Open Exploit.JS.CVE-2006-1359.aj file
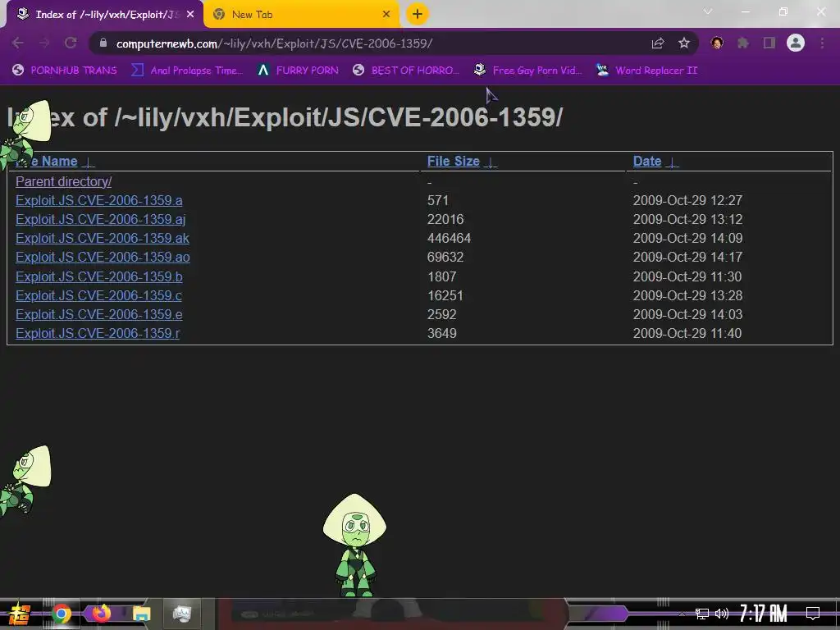 (101, 219)
